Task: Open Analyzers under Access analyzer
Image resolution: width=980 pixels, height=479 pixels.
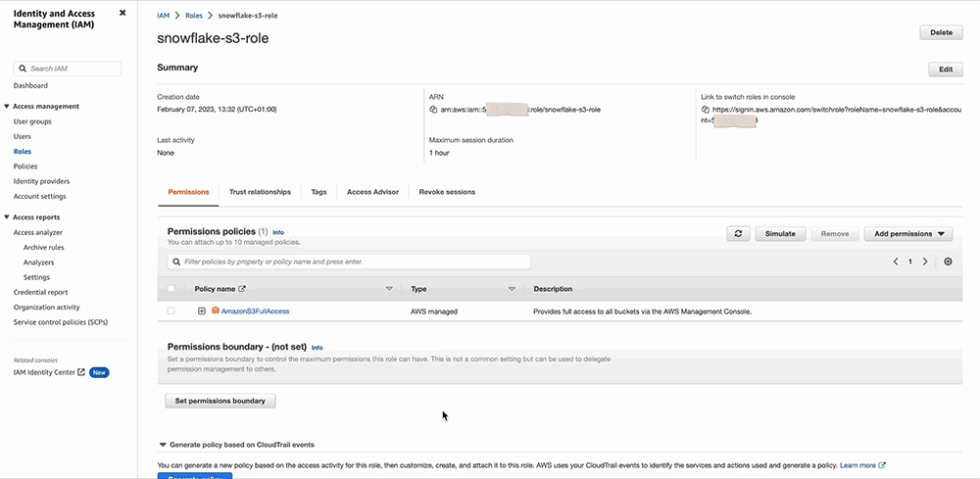Action: point(39,263)
